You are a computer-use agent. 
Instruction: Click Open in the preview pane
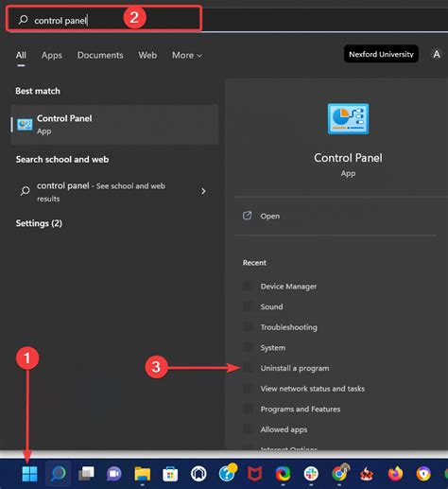click(270, 216)
